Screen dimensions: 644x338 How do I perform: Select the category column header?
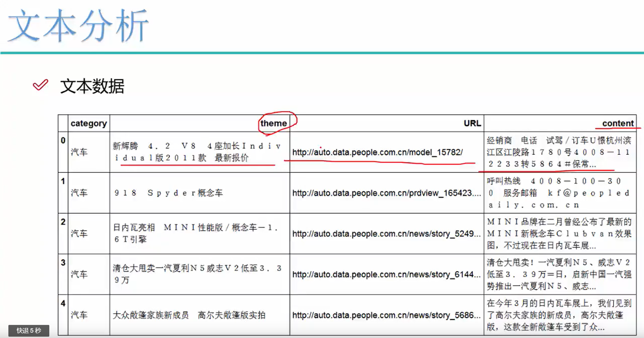click(x=89, y=123)
